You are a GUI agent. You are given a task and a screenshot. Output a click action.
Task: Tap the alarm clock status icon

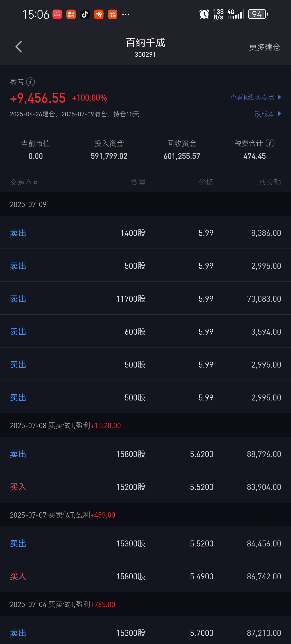(204, 14)
